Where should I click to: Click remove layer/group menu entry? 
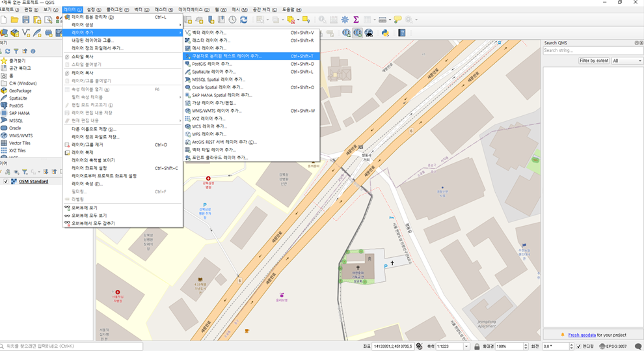click(122, 145)
